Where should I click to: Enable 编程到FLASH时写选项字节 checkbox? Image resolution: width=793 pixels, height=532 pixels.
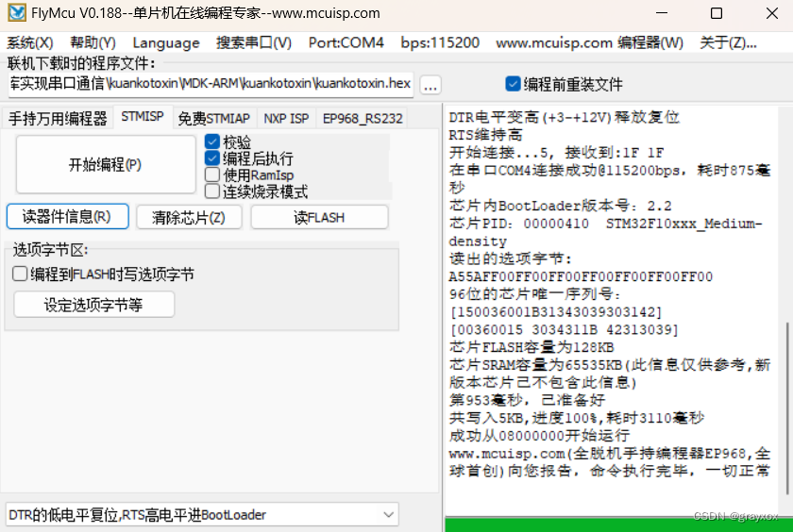click(20, 274)
